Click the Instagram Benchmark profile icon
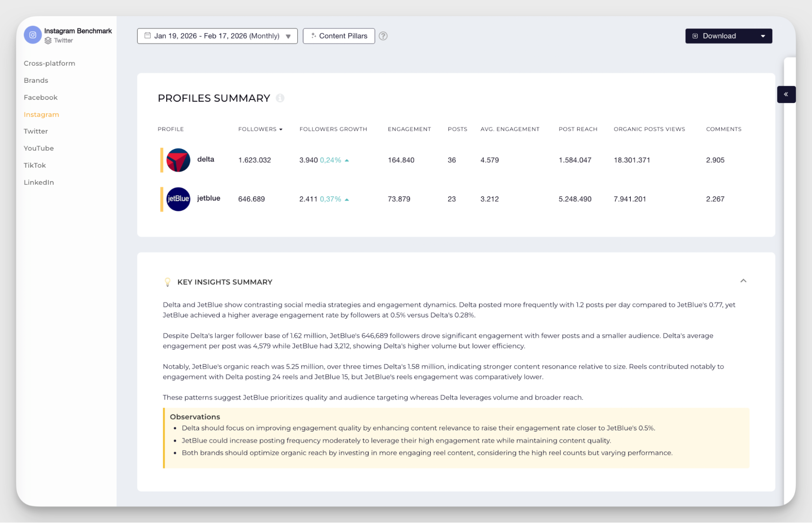The width and height of the screenshot is (812, 523). tap(32, 35)
